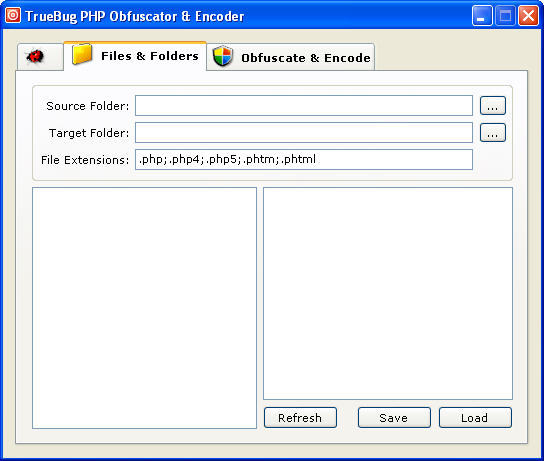This screenshot has height=461, width=544.
Task: Click the left folder tree pane
Action: coord(144,308)
